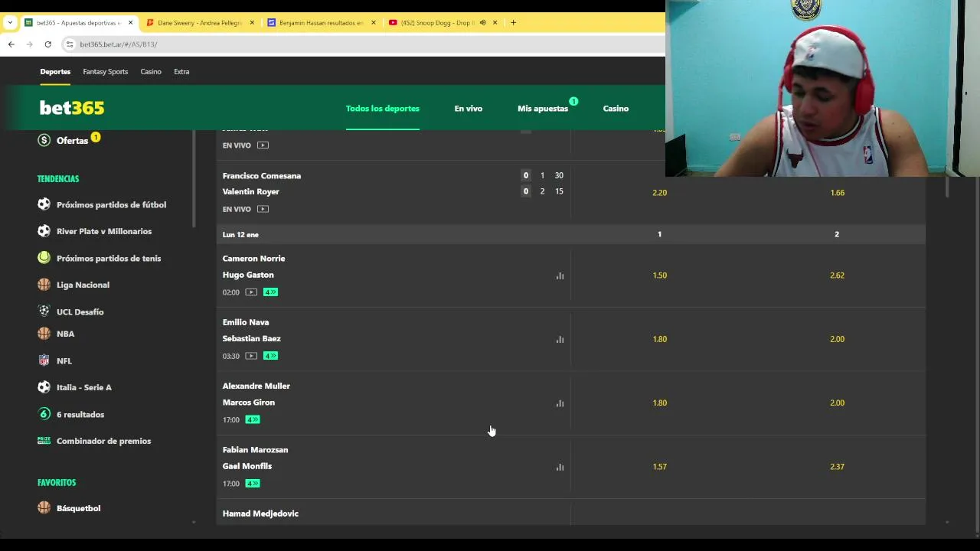Open the stats icon for Muller vs Giron
Image resolution: width=980 pixels, height=551 pixels.
pyautogui.click(x=560, y=403)
